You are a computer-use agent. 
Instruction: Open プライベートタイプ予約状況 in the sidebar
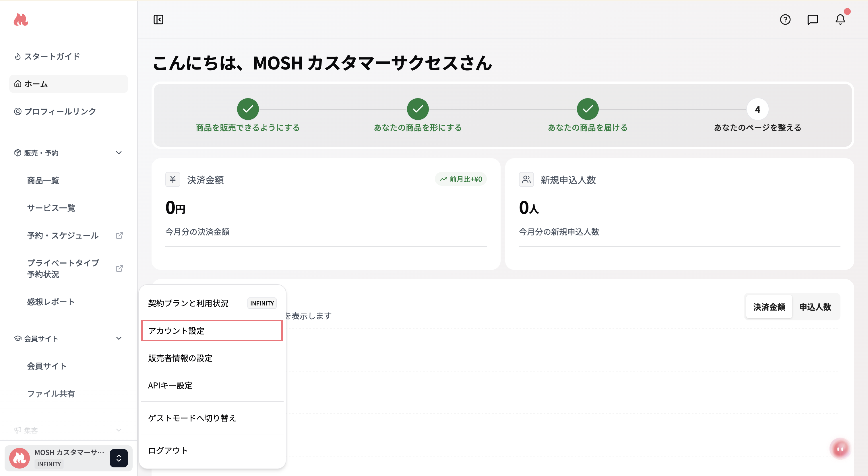pos(63,268)
